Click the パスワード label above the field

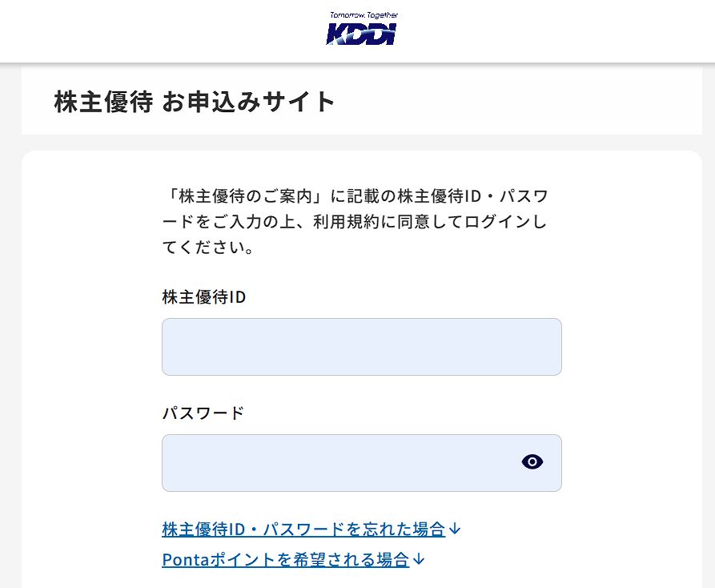(203, 413)
